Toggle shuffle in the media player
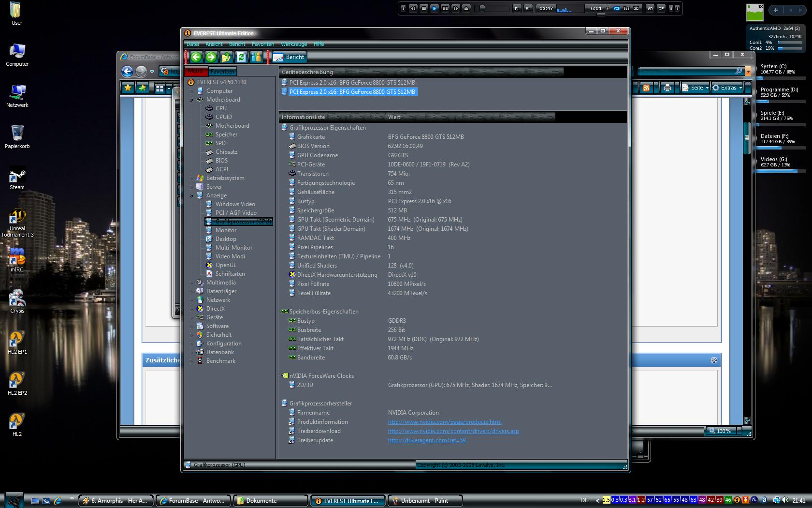The width and height of the screenshot is (812, 508). click(637, 8)
